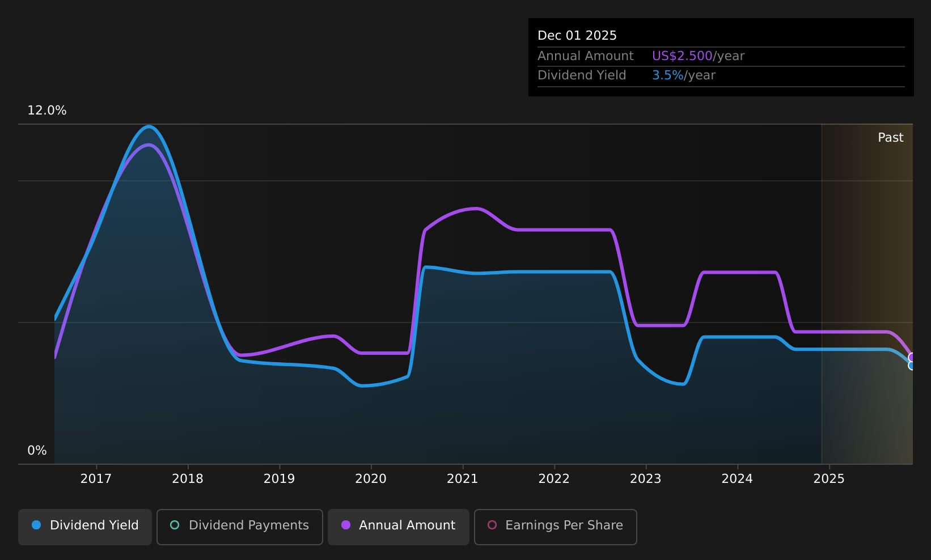Screen dimensions: 931x560
Task: Click the 2024 x-axis label
Action: coord(737,479)
